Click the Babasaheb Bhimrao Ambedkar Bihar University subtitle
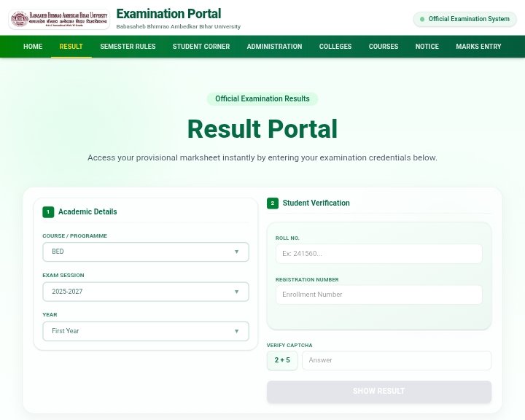The width and height of the screenshot is (525, 420). click(179, 26)
